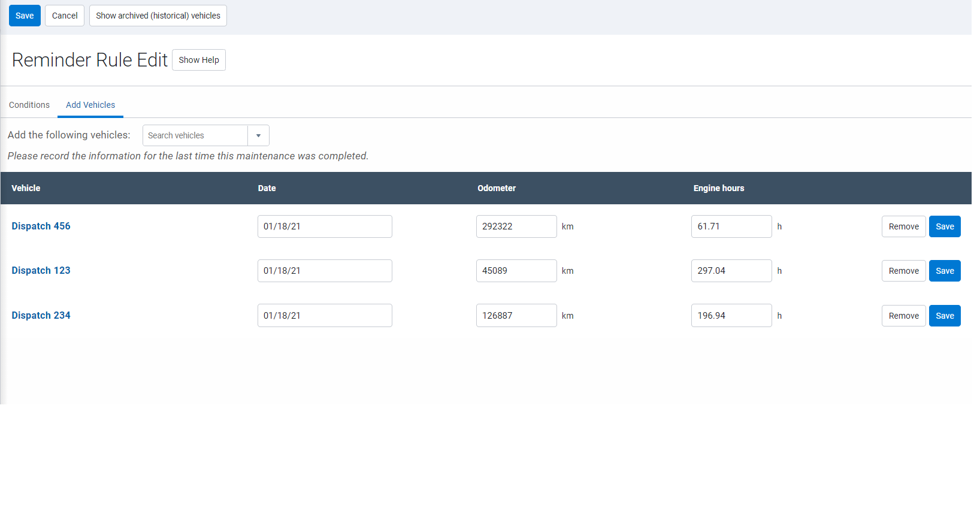Screen dimensions: 980x520
Task: Show archived (historical) vehicles
Action: pos(158,16)
